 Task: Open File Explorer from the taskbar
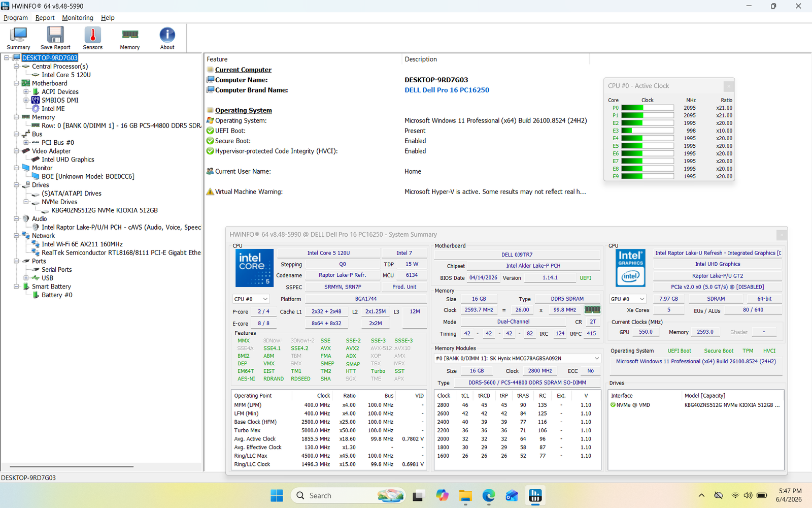[465, 495]
